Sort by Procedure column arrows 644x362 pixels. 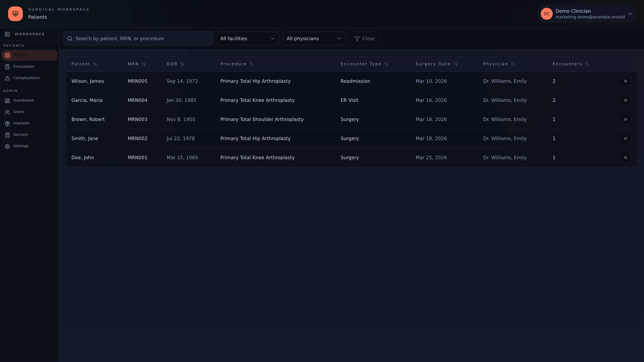(x=252, y=64)
